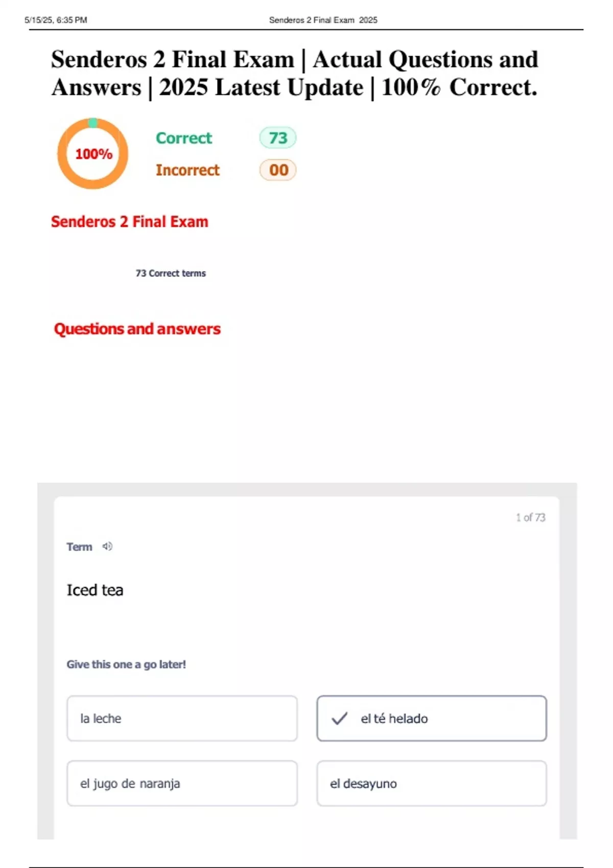Click the checkmark icon beside el té helado
The height and width of the screenshot is (868, 613).
pyautogui.click(x=339, y=718)
